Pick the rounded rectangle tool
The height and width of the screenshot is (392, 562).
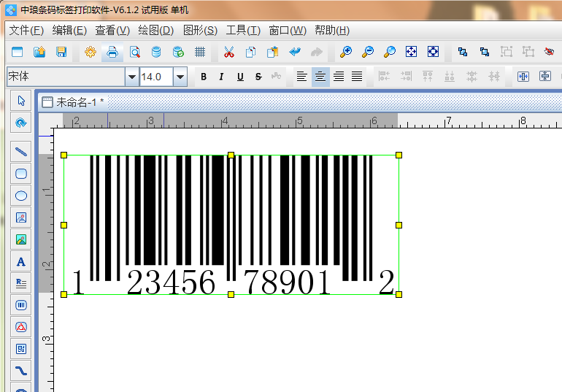click(x=21, y=174)
